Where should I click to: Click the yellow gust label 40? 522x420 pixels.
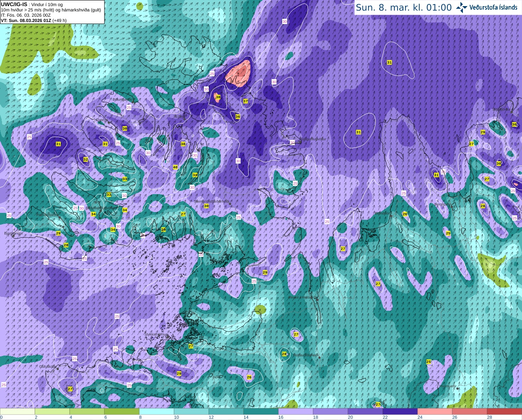click(x=175, y=167)
